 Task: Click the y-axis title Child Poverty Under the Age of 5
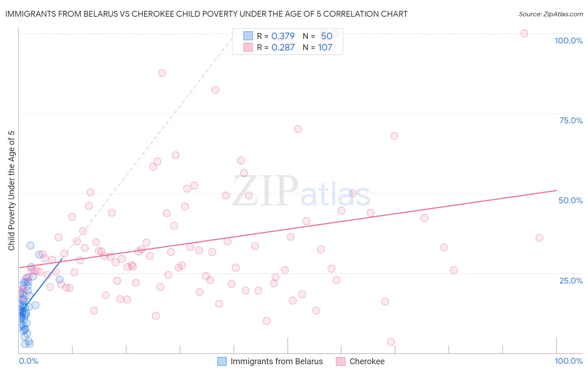click(x=11, y=191)
